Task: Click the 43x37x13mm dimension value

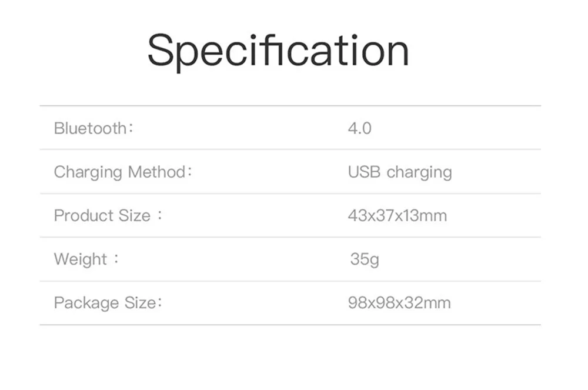Action: tap(397, 216)
